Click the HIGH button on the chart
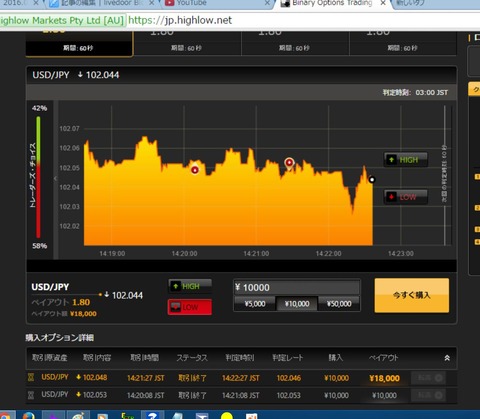This screenshot has height=419, width=480. 406,160
